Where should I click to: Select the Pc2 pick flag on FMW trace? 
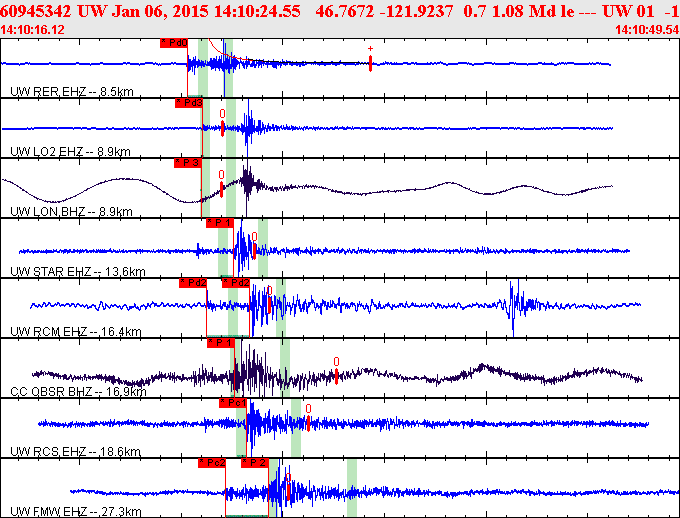pos(212,463)
